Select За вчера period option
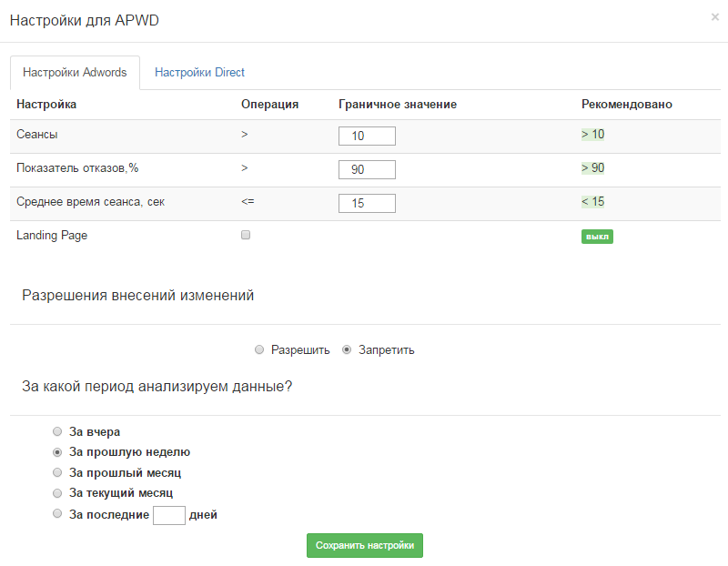The height and width of the screenshot is (566, 728). pos(58,431)
